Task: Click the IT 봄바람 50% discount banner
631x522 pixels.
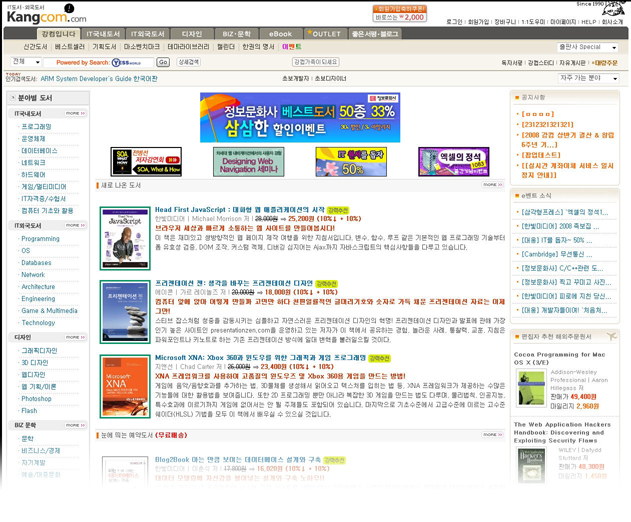Action: 351,162
